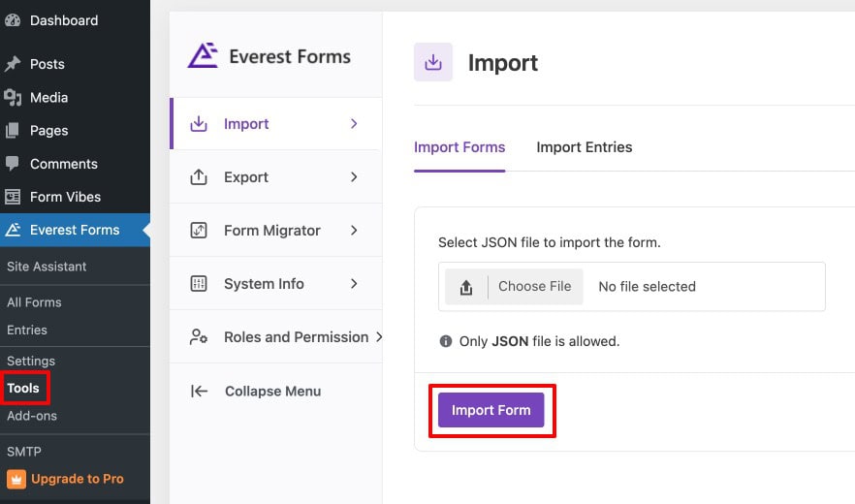Select Import in Everest Forms menu
Viewport: 855px width, 504px height.
276,124
